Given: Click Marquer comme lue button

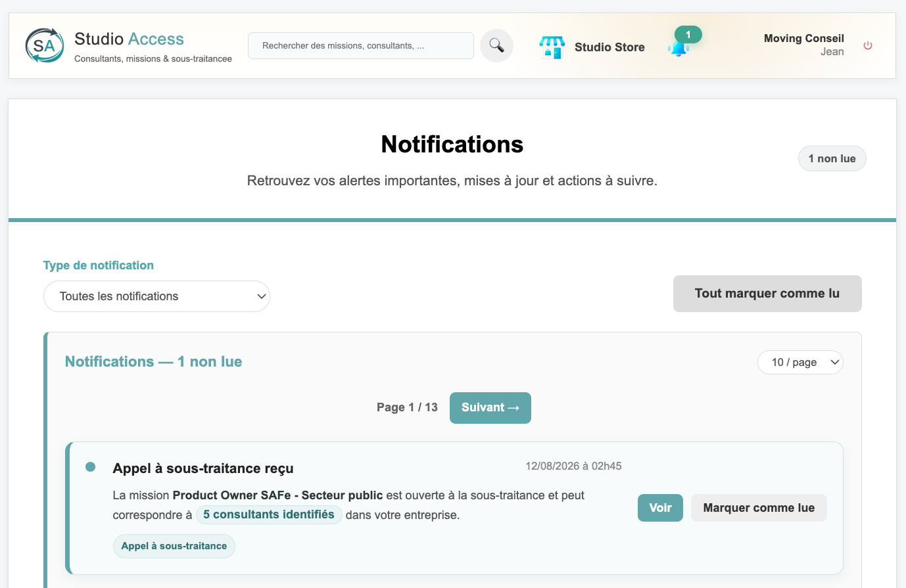Looking at the screenshot, I should [759, 508].
